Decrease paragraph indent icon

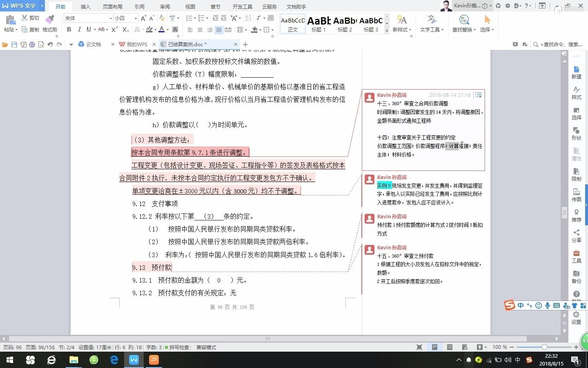pyautogui.click(x=216, y=18)
